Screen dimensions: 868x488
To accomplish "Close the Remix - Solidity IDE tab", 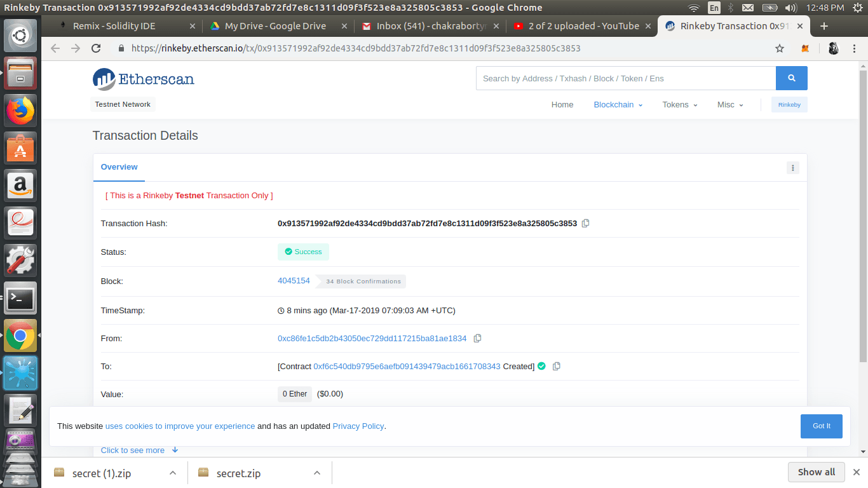I will (193, 26).
